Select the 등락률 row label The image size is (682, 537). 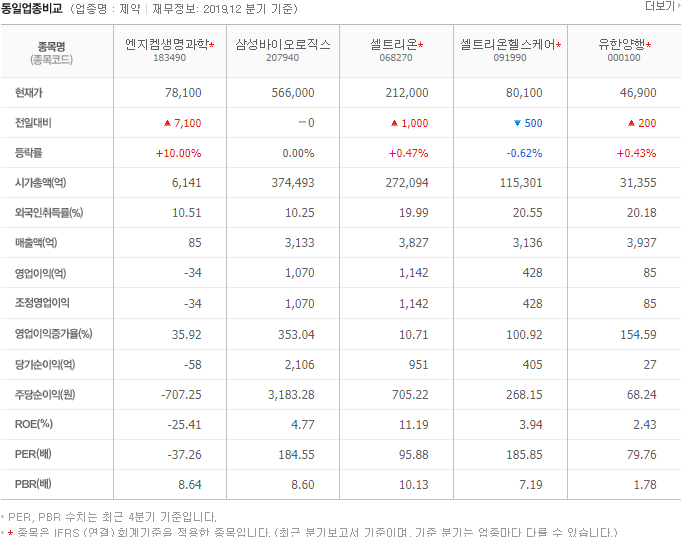[x=29, y=153]
